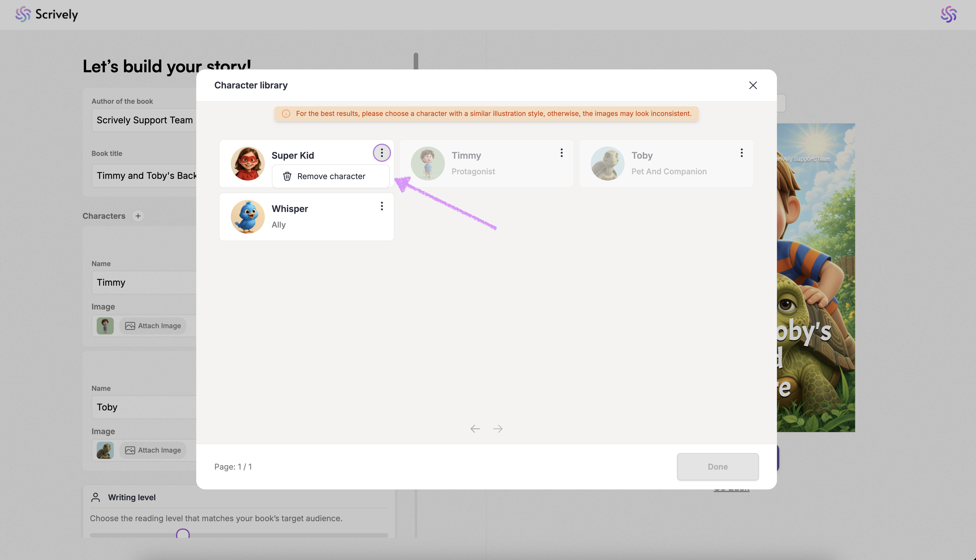Select the Whisper character card
The height and width of the screenshot is (560, 976).
pyautogui.click(x=306, y=217)
